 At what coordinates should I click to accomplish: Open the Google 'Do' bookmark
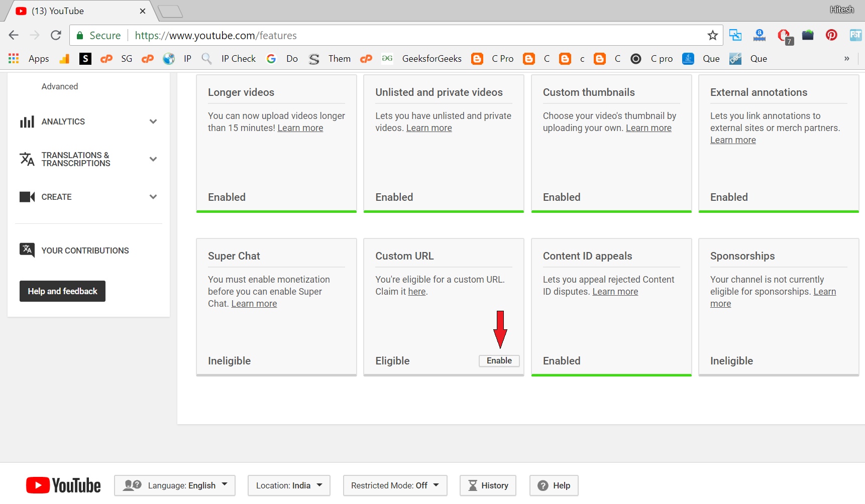tap(282, 59)
